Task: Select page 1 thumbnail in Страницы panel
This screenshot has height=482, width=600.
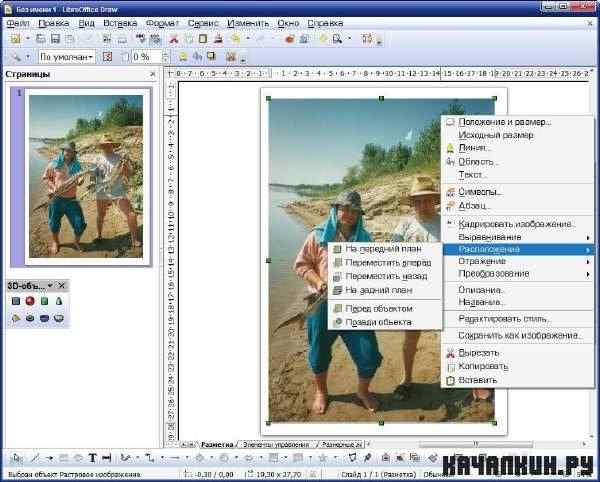Action: pos(86,176)
